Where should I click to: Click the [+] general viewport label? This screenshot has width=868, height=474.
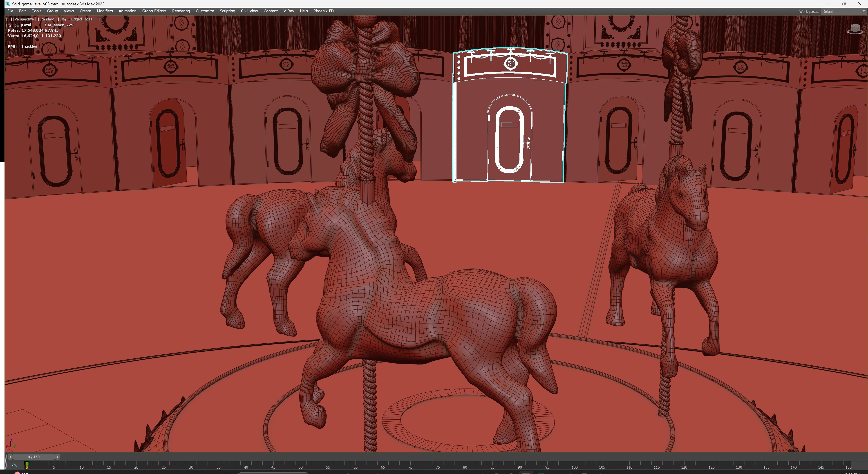9,19
